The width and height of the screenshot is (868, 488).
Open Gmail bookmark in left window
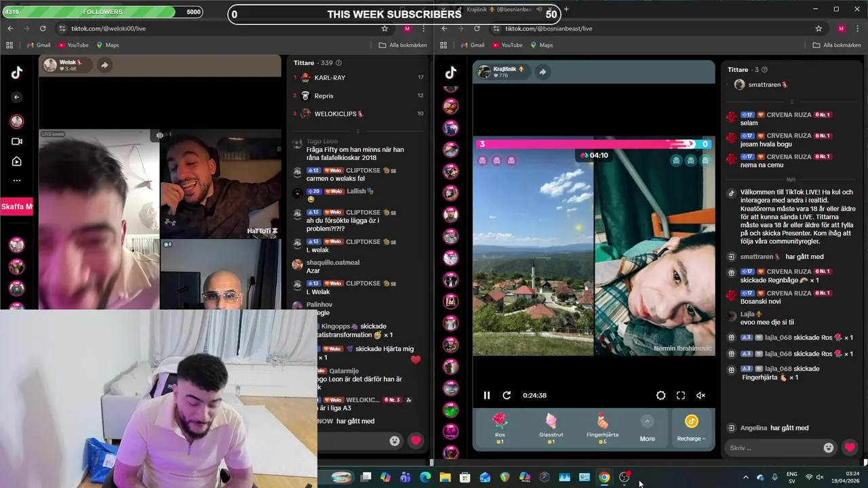tap(38, 45)
